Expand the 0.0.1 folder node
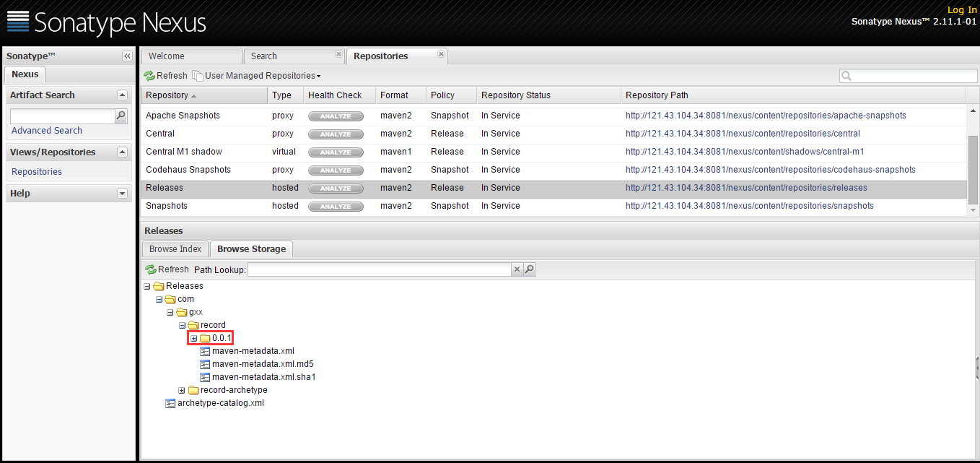 193,338
